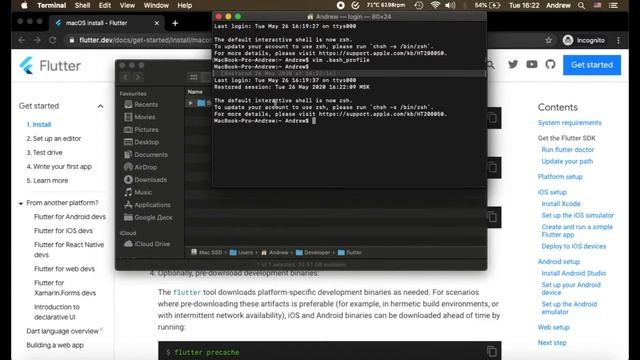Expand the folder disclosure triangle in Finder

click(x=190, y=103)
